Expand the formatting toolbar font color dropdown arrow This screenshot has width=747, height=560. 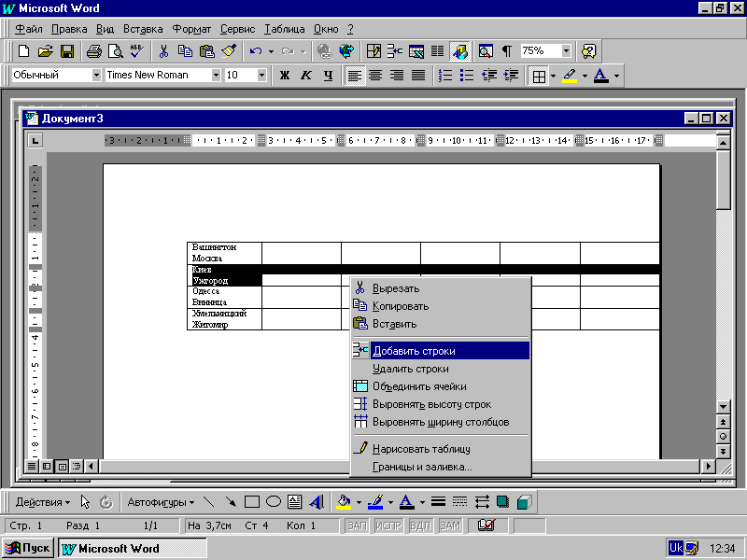coord(616,76)
